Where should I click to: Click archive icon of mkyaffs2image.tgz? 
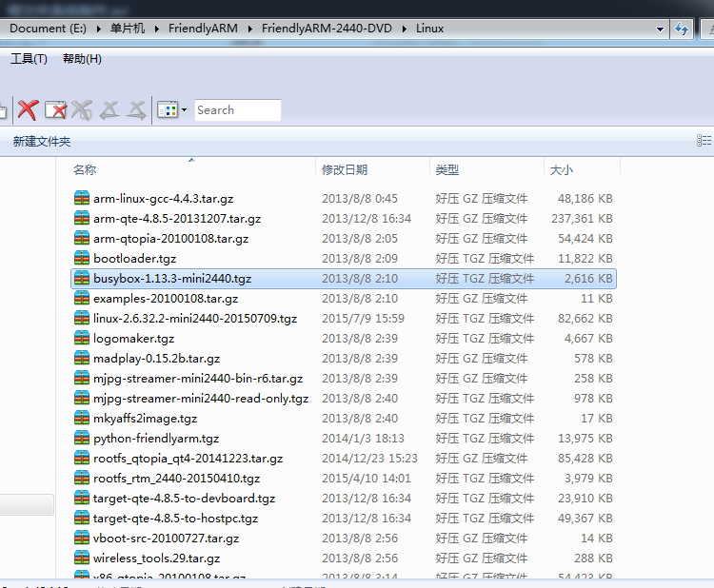(x=82, y=418)
